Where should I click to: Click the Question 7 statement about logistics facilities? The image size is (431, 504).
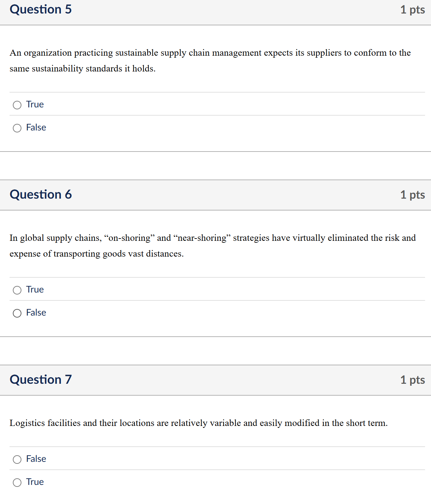199,423
